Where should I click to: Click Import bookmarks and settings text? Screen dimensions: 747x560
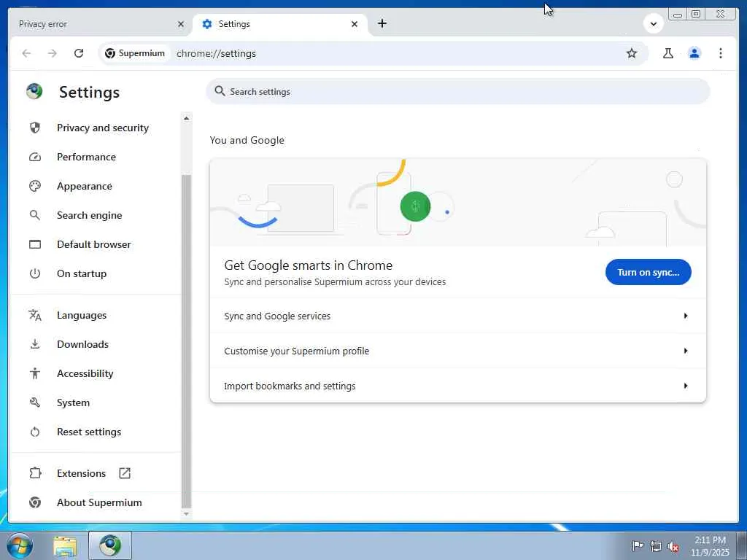(290, 386)
